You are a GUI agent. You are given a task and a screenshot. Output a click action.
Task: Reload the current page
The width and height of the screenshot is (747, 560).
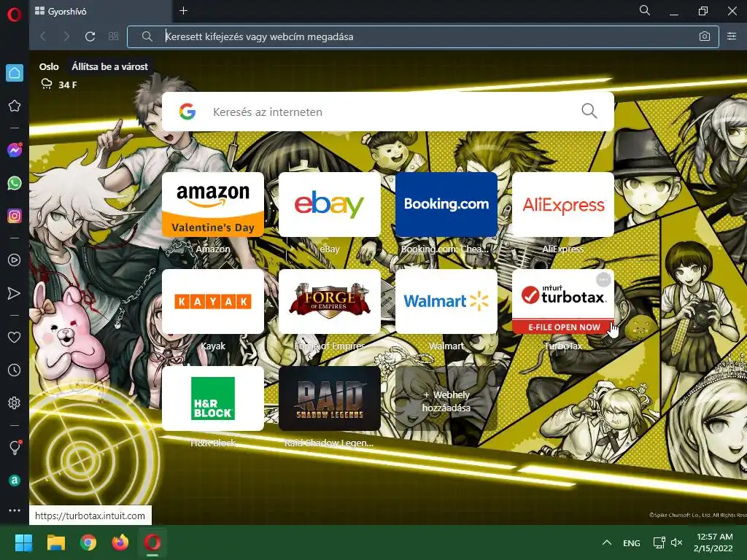pos(90,36)
